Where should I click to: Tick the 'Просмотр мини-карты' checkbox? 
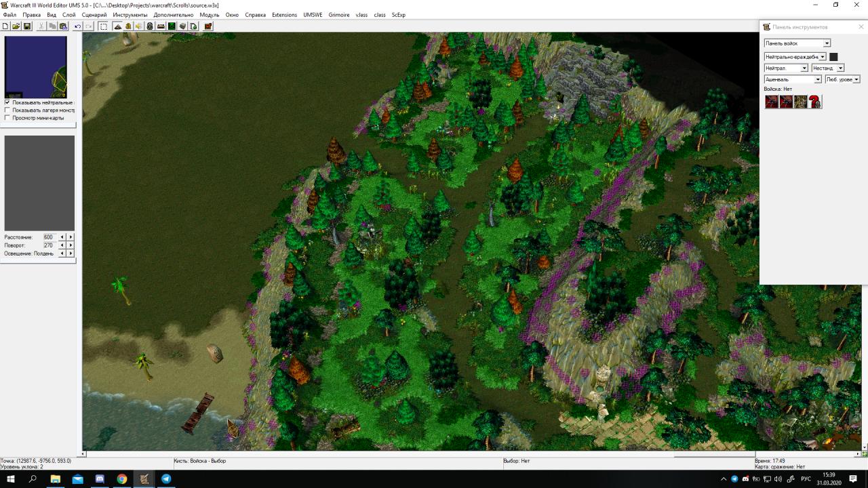click(7, 118)
